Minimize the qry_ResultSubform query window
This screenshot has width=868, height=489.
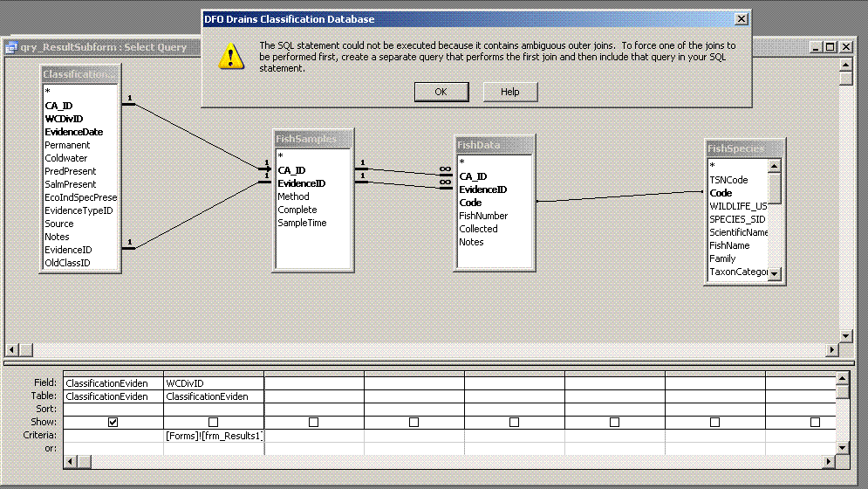coord(815,47)
